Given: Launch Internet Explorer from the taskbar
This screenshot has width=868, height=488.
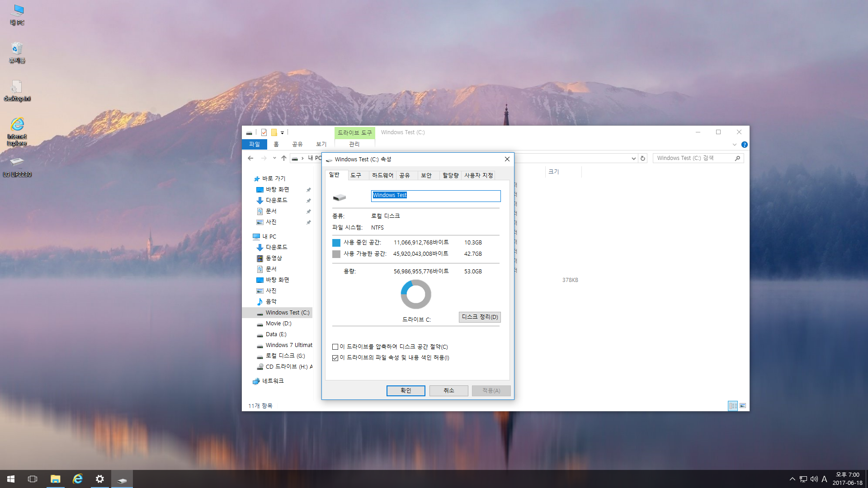Looking at the screenshot, I should point(78,479).
